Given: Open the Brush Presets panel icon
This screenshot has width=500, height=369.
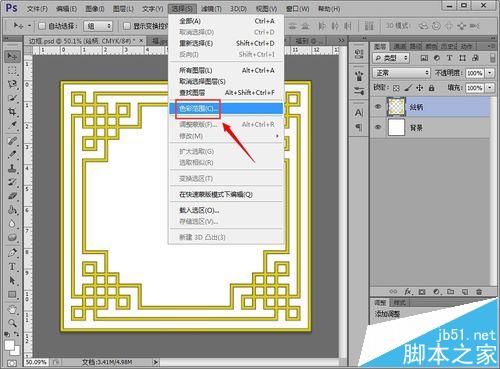Looking at the screenshot, I should 359,91.
